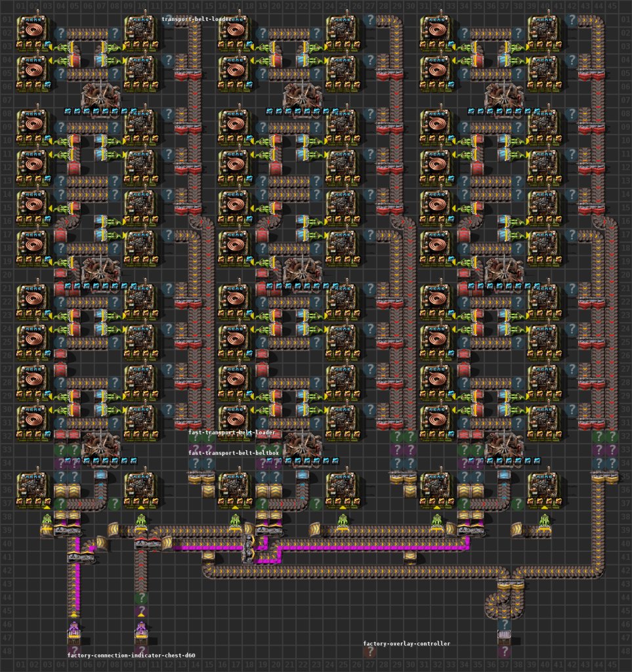Select the green inserter at row 38, column 17
The width and height of the screenshot is (632, 672).
(235, 520)
